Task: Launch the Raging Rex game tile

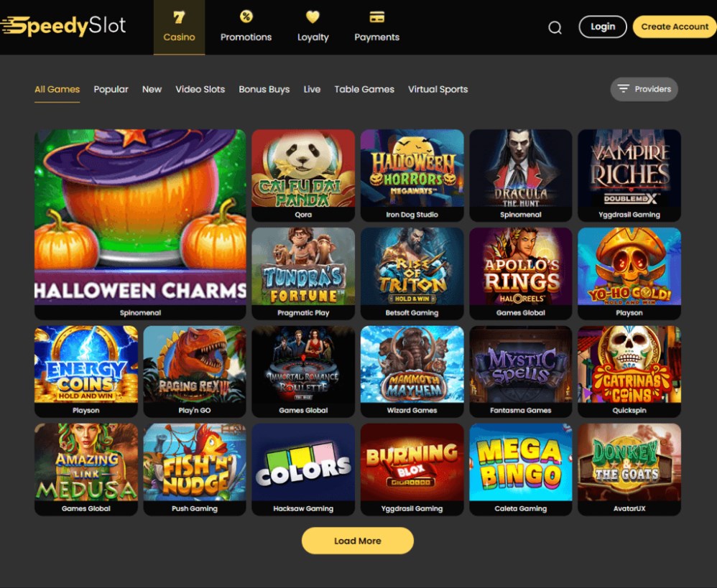Action: pos(195,371)
